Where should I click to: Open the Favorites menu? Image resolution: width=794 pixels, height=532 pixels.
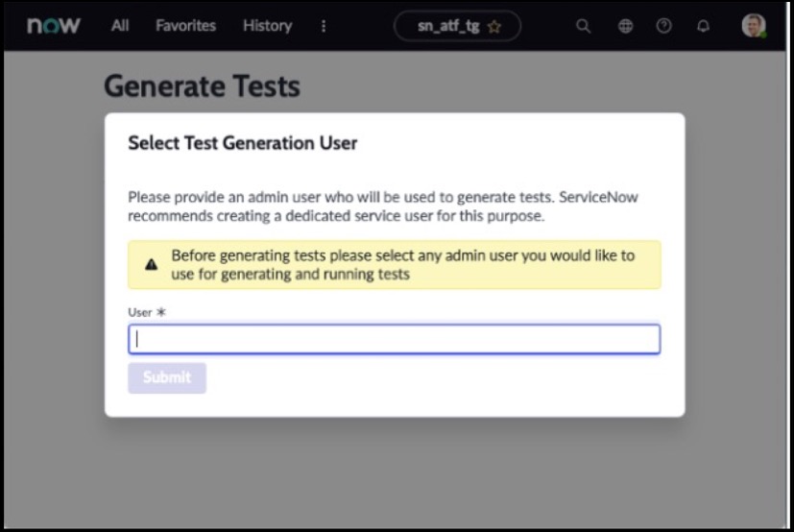[185, 26]
